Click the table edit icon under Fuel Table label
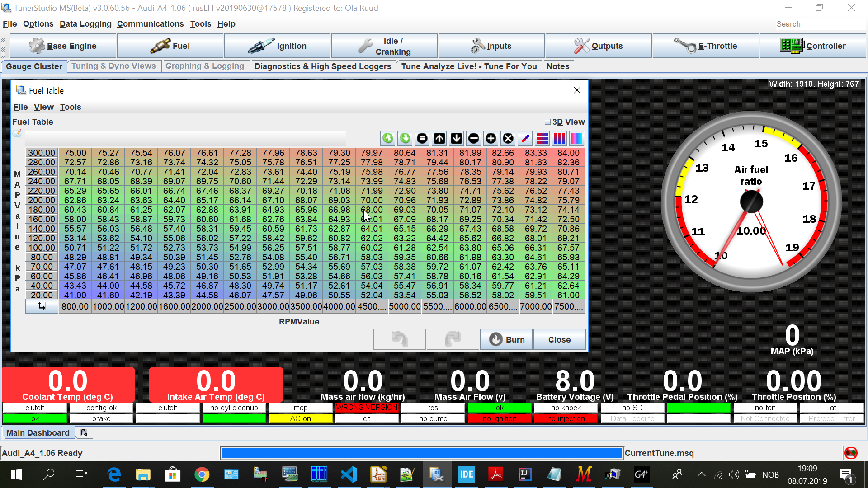The width and height of the screenshot is (868, 488). 17,133
